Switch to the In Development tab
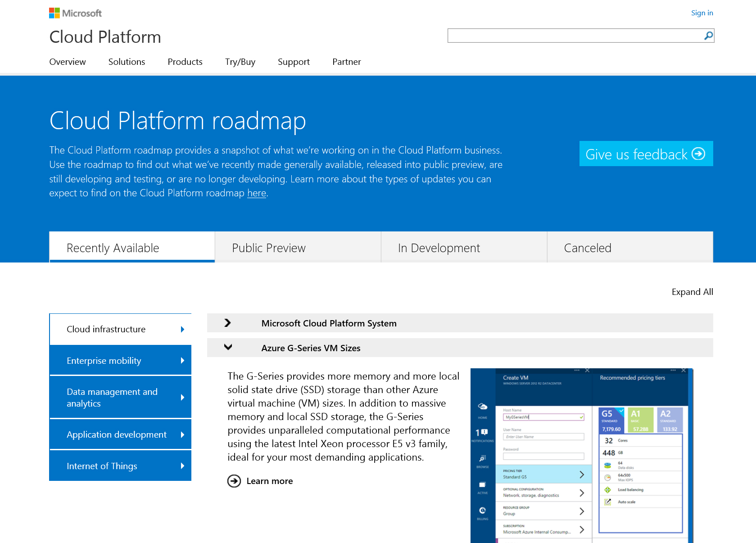 464,247
